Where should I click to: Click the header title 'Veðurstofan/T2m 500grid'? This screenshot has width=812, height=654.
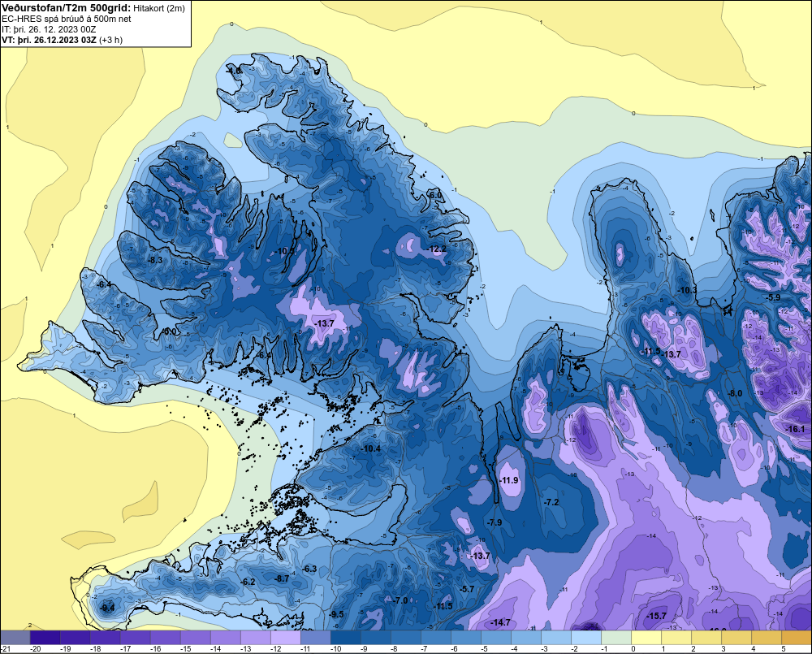(66, 8)
